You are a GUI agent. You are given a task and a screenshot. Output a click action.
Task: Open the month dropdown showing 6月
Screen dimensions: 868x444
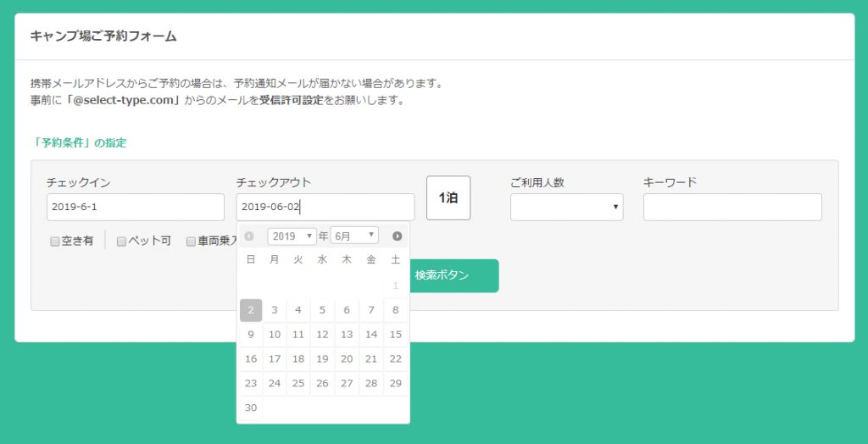pyautogui.click(x=354, y=236)
